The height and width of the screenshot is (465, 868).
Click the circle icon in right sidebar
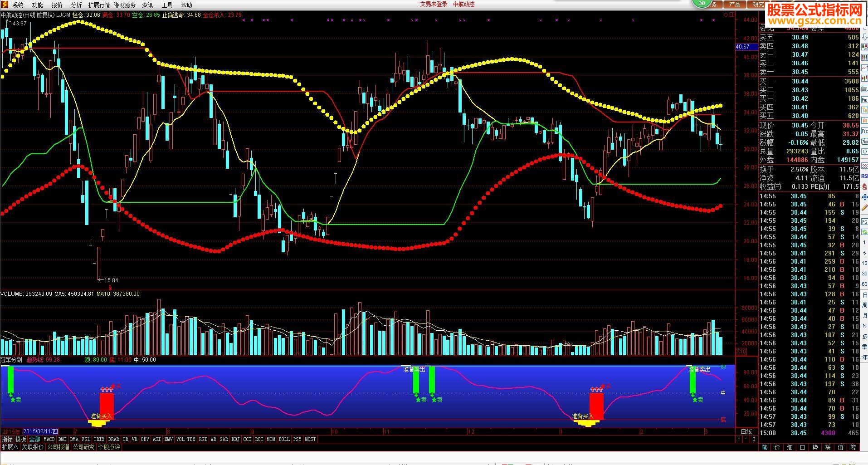tap(864, 152)
